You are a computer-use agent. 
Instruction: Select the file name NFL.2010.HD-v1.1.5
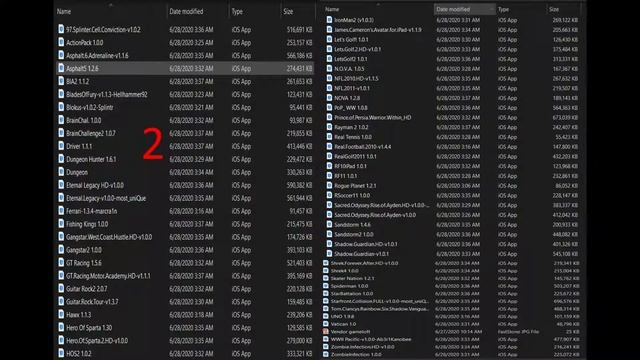click(356, 78)
